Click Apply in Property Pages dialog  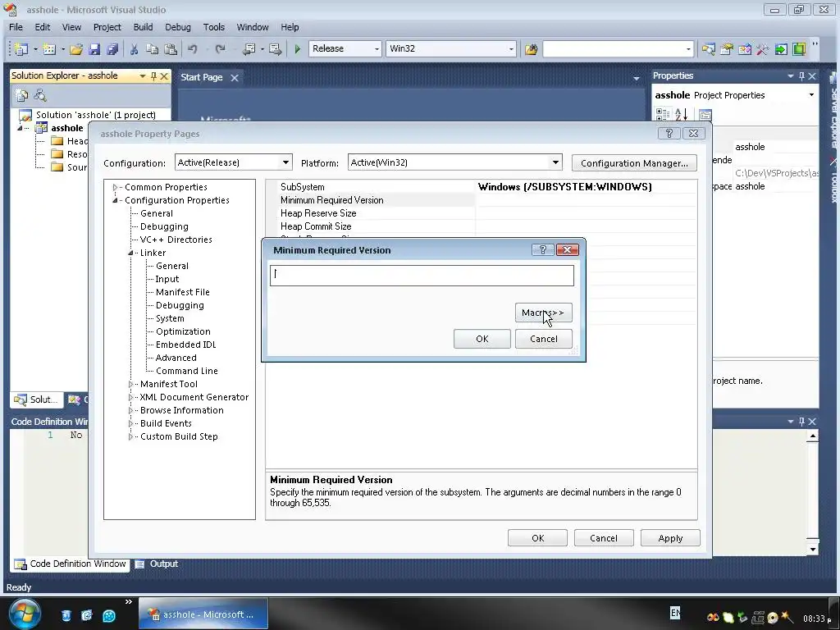click(x=670, y=538)
